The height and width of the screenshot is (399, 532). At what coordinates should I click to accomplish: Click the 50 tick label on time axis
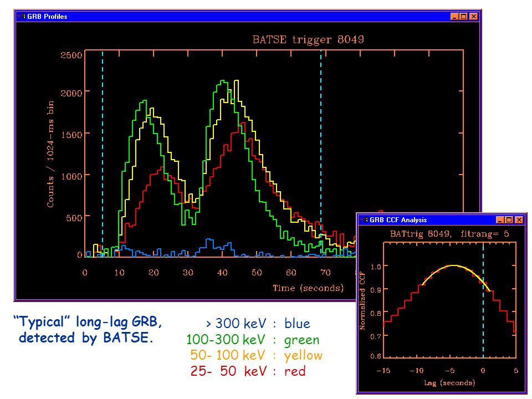(257, 273)
